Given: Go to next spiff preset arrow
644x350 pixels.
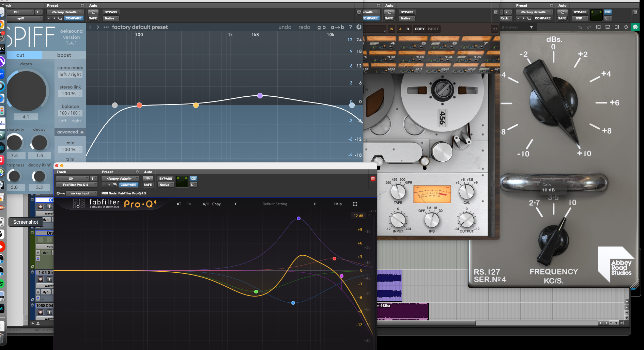Looking at the screenshot, I should tap(98, 27).
